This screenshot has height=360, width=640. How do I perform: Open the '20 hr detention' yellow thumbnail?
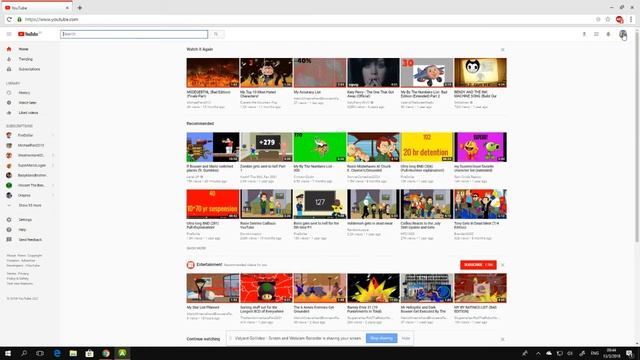pyautogui.click(x=427, y=147)
